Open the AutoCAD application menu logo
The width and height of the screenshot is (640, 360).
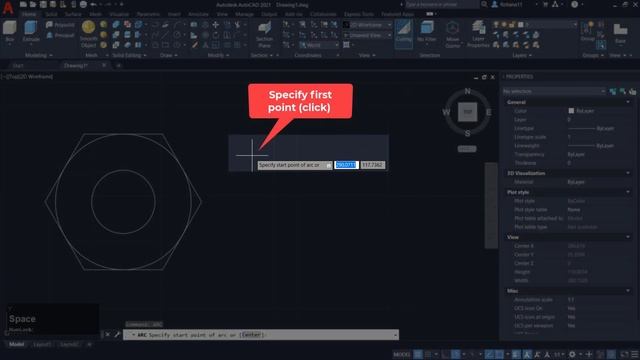8,7
